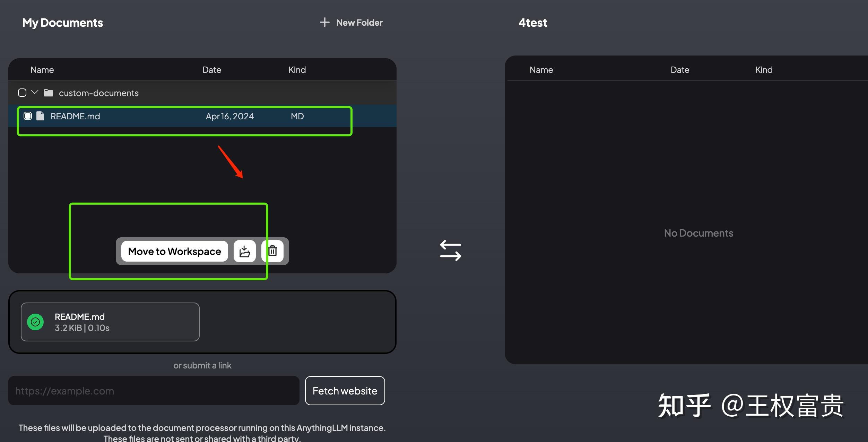Click the README.md file icon in list
Screen dimensions: 868x442
pyautogui.click(x=40, y=116)
